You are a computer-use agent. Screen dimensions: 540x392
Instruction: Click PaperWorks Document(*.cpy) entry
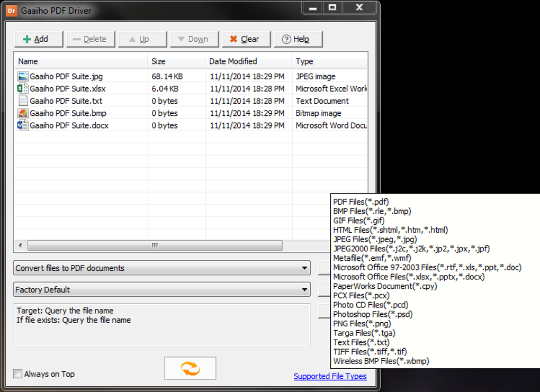click(x=385, y=286)
